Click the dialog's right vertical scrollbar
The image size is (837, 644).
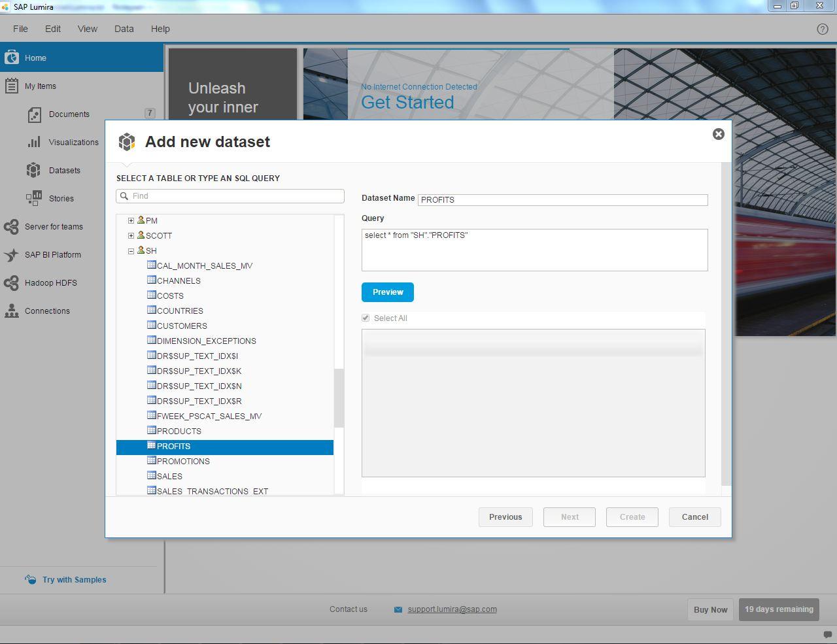tap(726, 324)
